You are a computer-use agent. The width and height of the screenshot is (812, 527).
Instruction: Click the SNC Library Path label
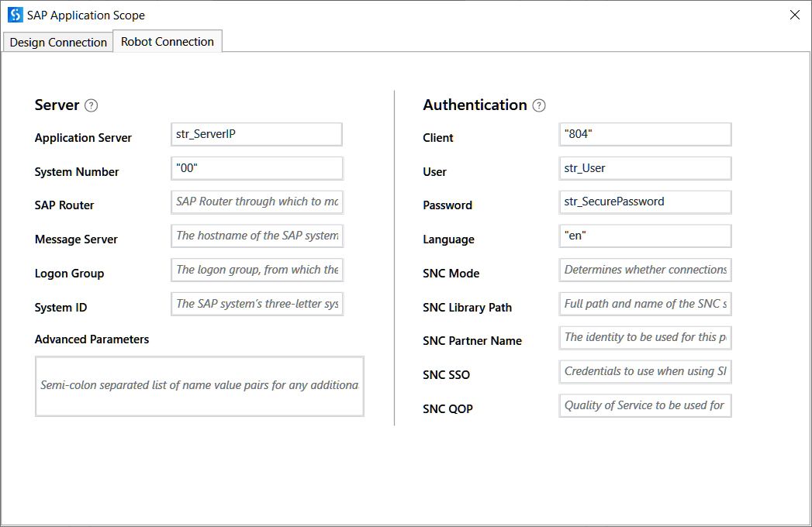pos(467,308)
